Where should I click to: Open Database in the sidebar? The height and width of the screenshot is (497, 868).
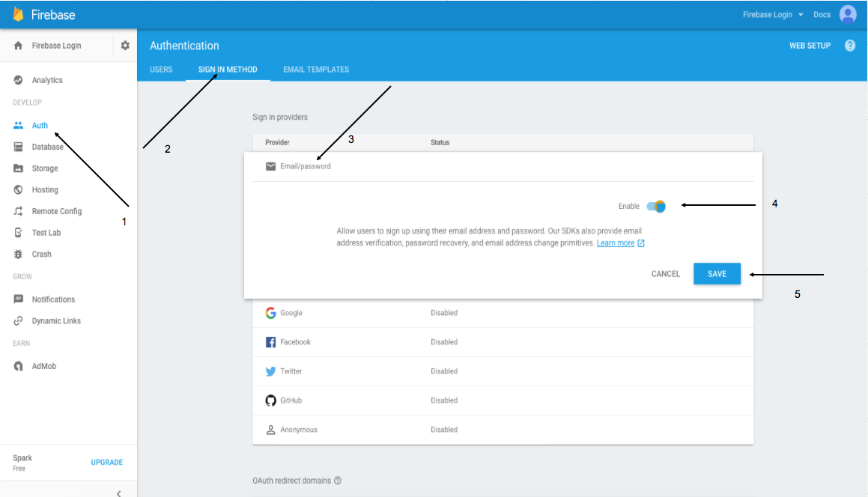pos(48,147)
